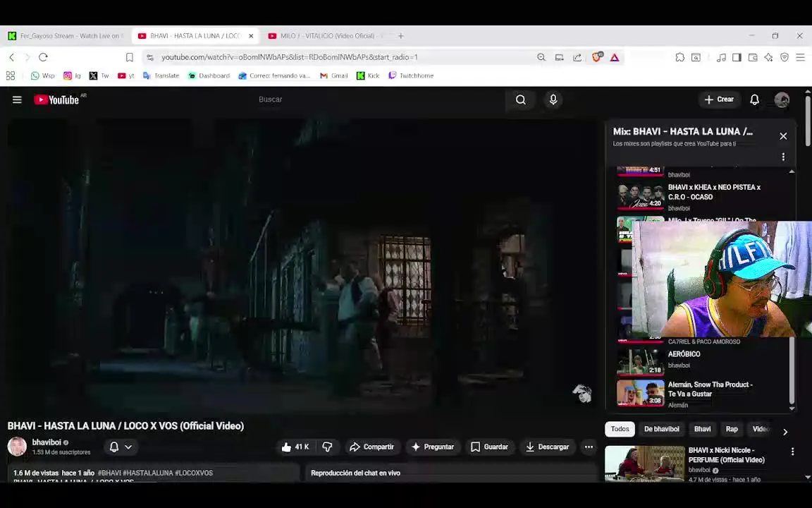812x508 pixels.
Task: Click the page vertical scrollbar
Action: point(807,120)
